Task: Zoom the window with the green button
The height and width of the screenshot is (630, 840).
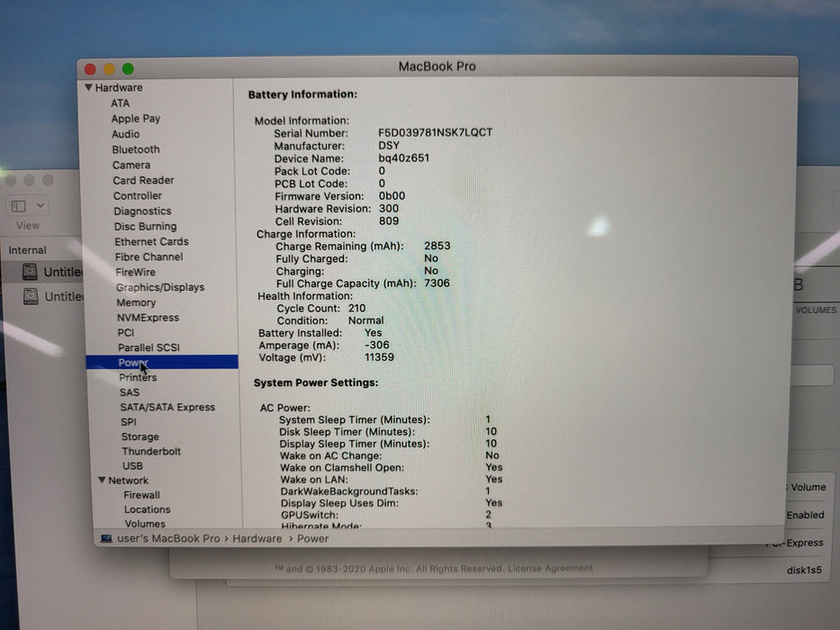Action: tap(128, 68)
